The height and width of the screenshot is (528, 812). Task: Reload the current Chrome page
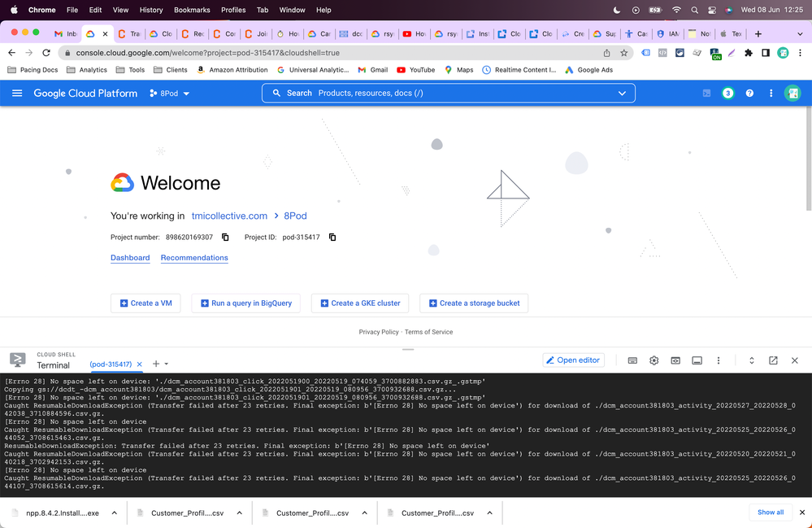pos(46,53)
